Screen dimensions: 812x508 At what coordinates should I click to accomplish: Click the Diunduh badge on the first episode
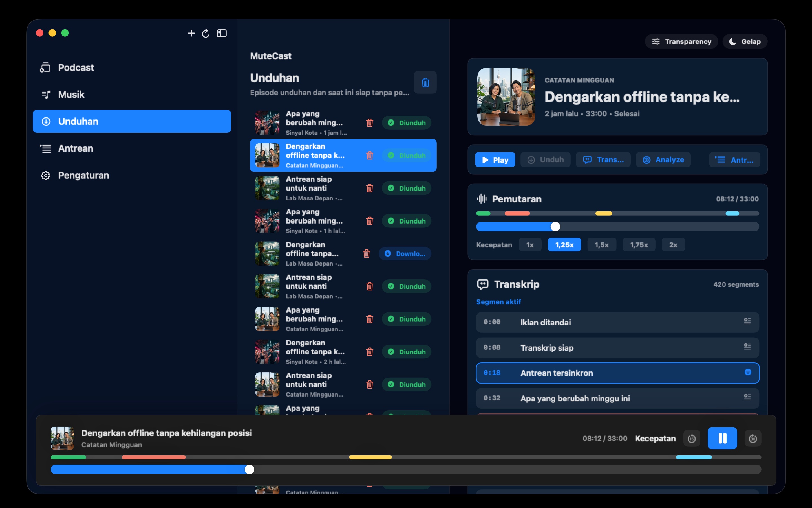(x=406, y=123)
